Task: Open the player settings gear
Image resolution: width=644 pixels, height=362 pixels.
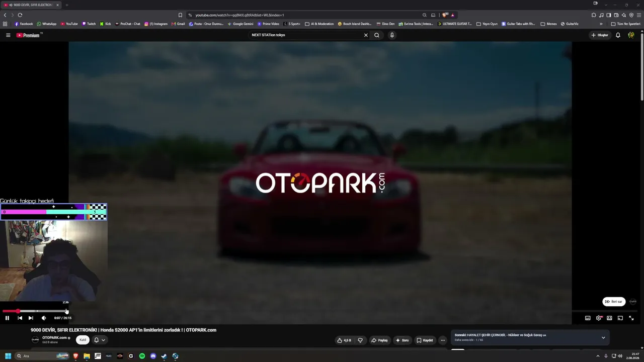Action: (x=599, y=318)
